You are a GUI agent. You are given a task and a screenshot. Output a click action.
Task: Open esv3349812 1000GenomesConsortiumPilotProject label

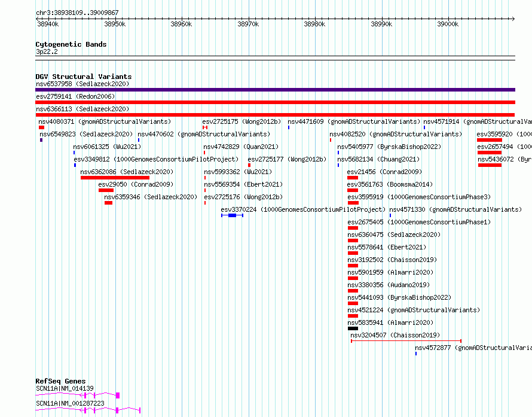(x=156, y=159)
